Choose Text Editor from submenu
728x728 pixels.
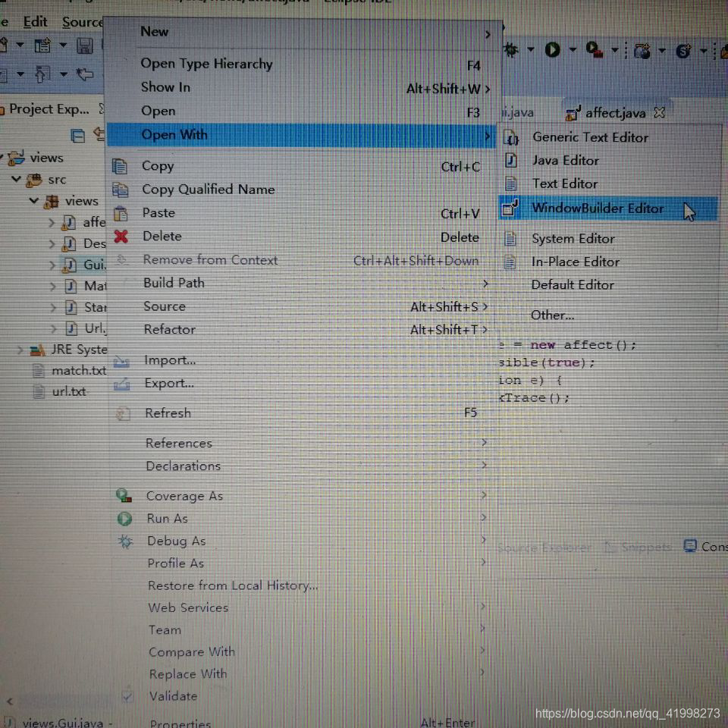point(608,184)
